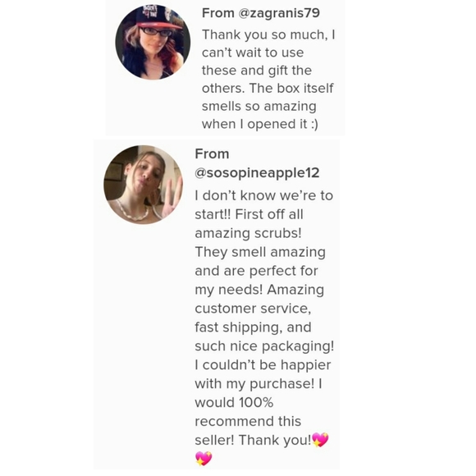
Task: Select the "recommend this" line
Action: [x=248, y=421]
